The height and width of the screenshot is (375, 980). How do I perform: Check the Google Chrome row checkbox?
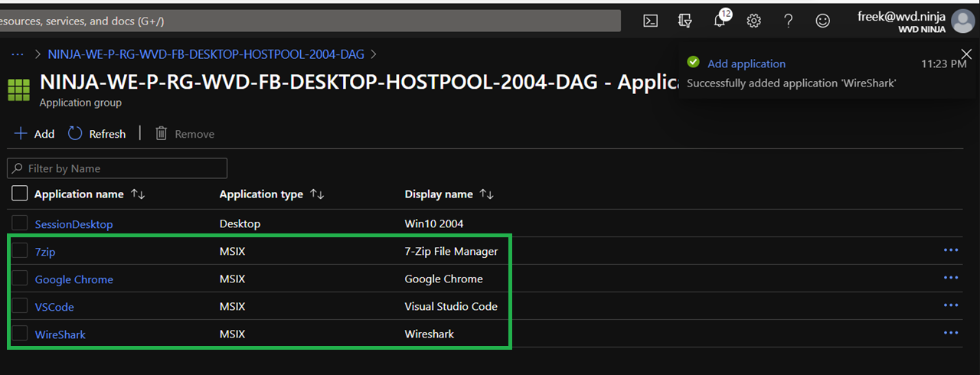point(20,278)
